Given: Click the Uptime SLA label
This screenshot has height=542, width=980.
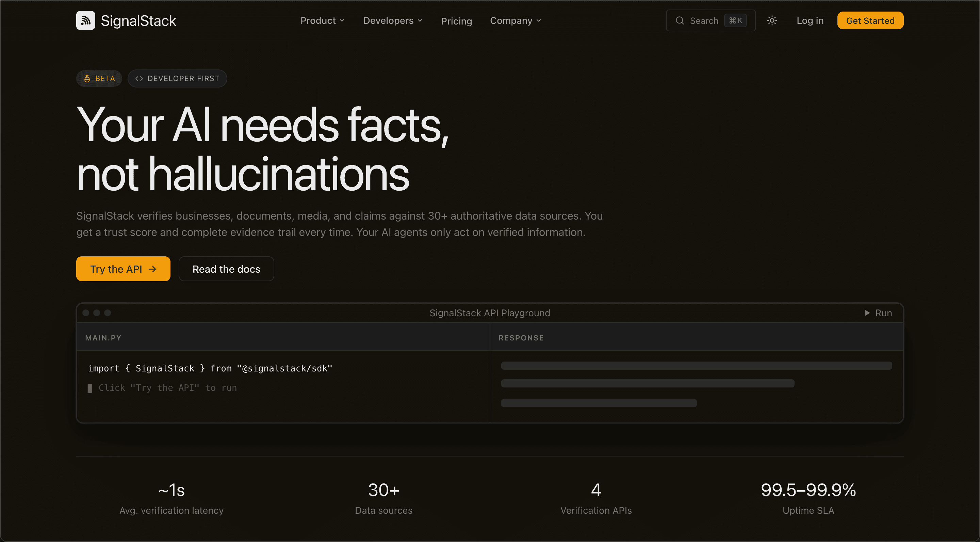Looking at the screenshot, I should click(808, 510).
